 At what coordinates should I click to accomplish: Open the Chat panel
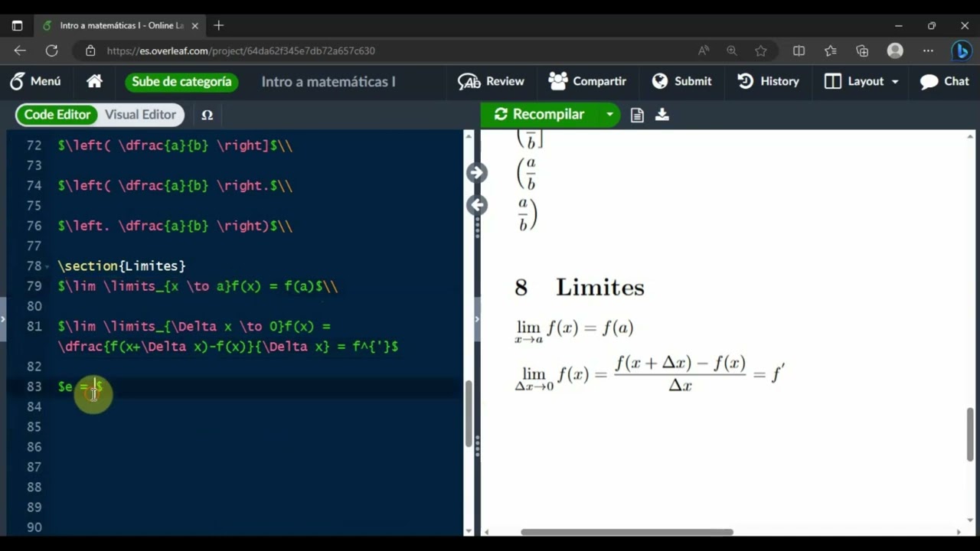[x=944, y=81]
